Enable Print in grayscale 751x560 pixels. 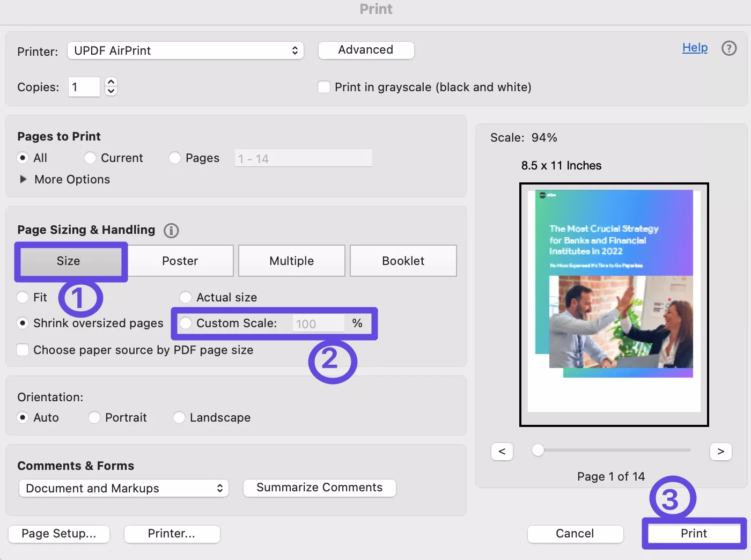pyautogui.click(x=324, y=86)
